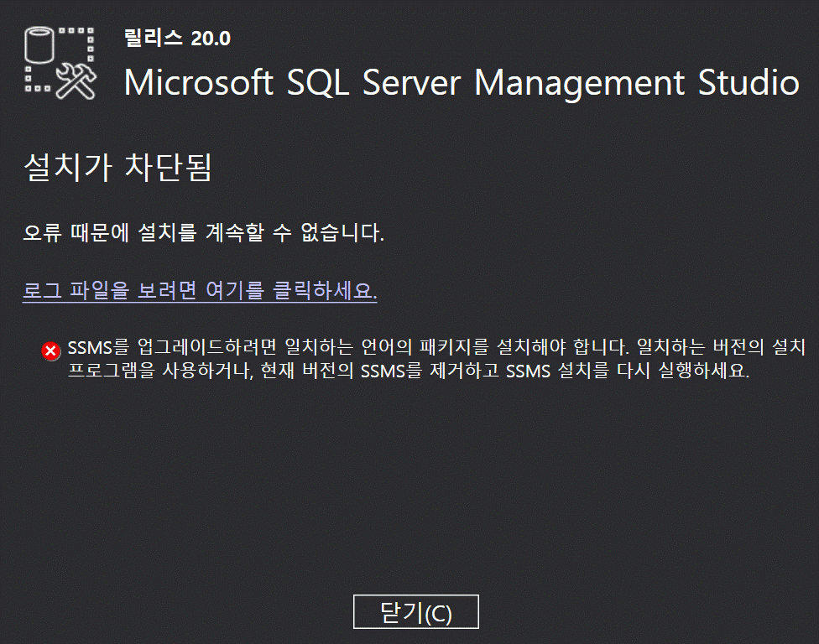Click the SSMS upgrade language error message
The height and width of the screenshot is (644, 819).
(x=436, y=359)
